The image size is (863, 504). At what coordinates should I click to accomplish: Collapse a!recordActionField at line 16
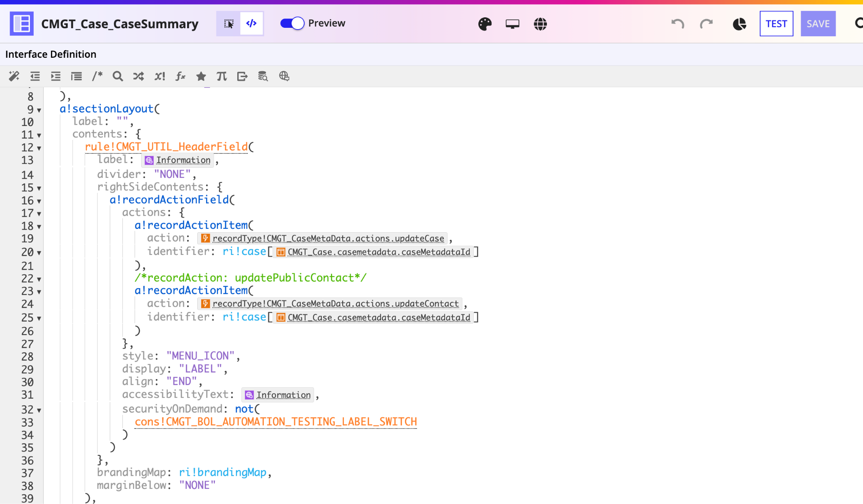(x=39, y=201)
